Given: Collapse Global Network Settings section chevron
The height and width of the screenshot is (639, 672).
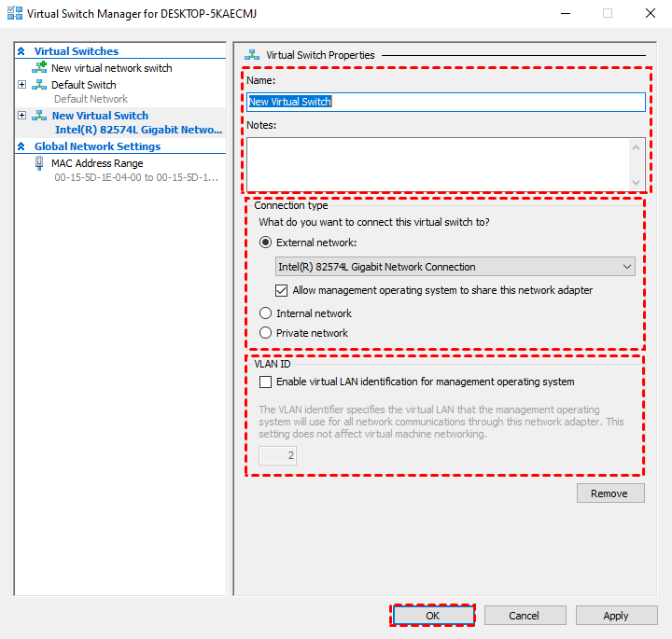Looking at the screenshot, I should [21, 146].
